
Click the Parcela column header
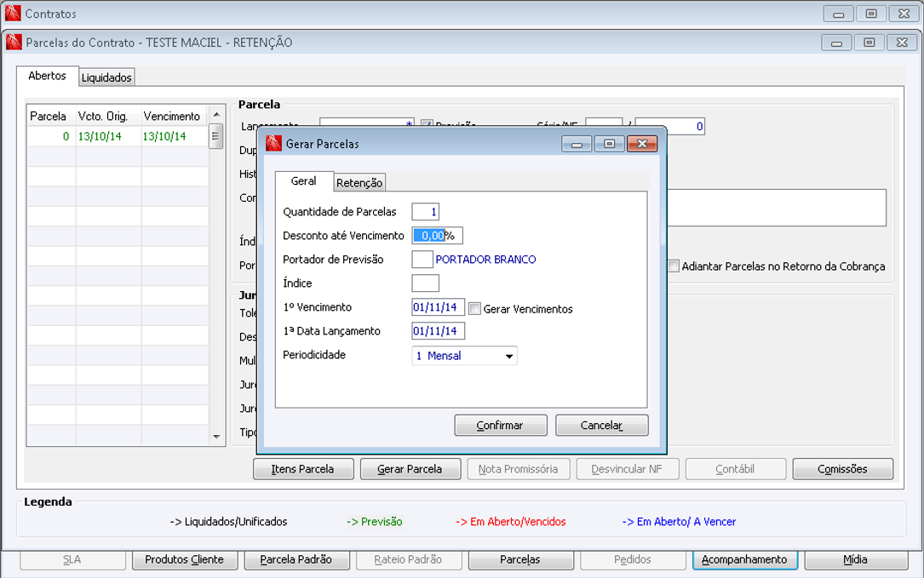pyautogui.click(x=52, y=116)
